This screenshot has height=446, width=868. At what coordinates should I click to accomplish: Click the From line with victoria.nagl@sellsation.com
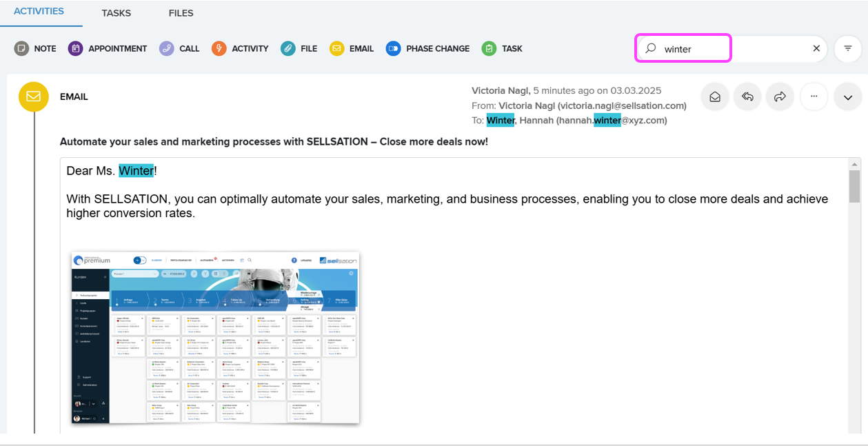click(579, 105)
